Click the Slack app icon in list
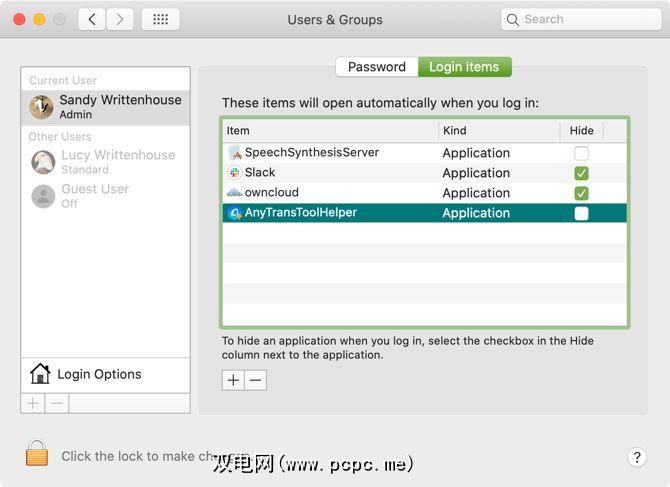The width and height of the screenshot is (670, 487). pos(235,173)
